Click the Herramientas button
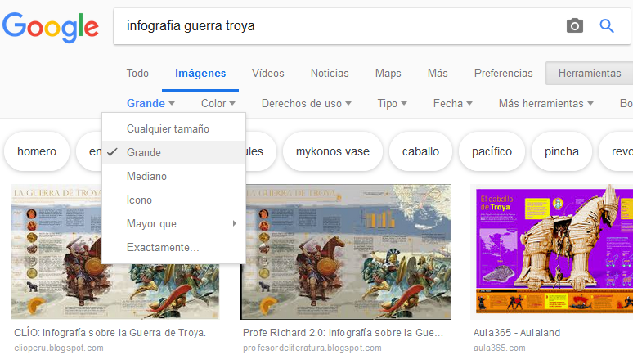 click(589, 73)
